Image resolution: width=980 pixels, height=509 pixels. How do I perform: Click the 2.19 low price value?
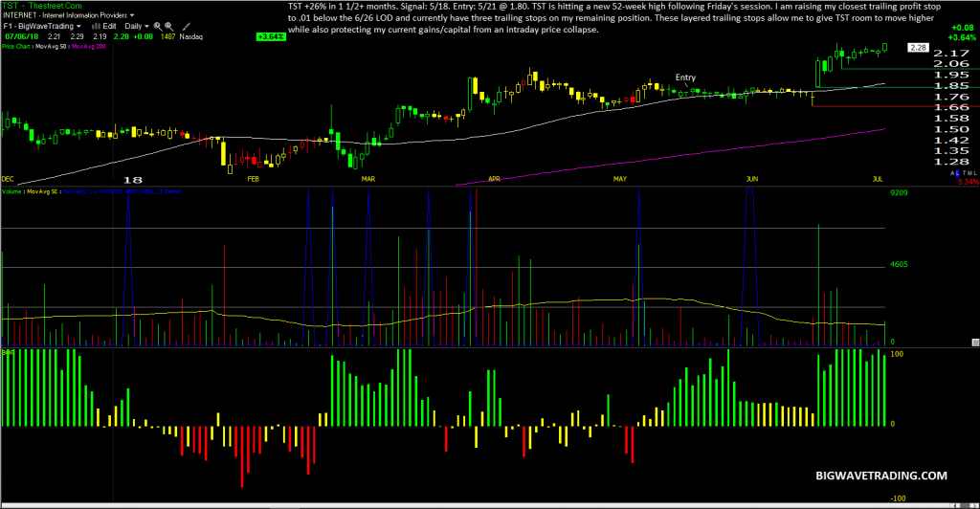pos(100,37)
